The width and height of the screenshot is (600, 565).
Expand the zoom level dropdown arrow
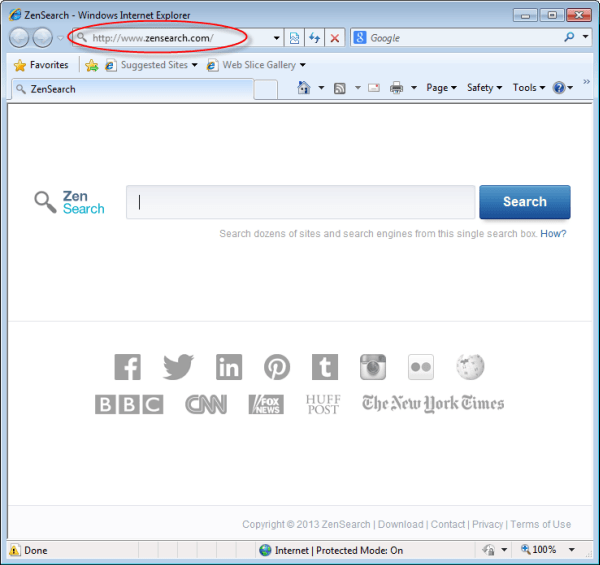pos(571,550)
